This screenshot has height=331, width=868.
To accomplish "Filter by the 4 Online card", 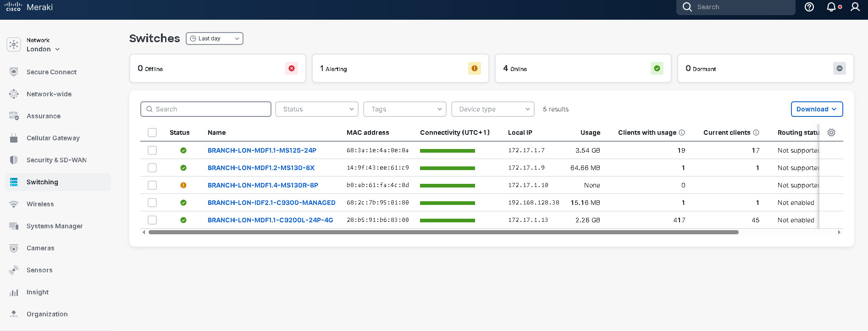I will 583,68.
